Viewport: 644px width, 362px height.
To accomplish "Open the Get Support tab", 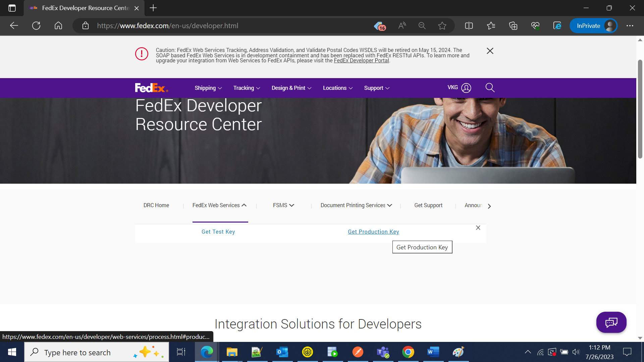I will pyautogui.click(x=428, y=205).
